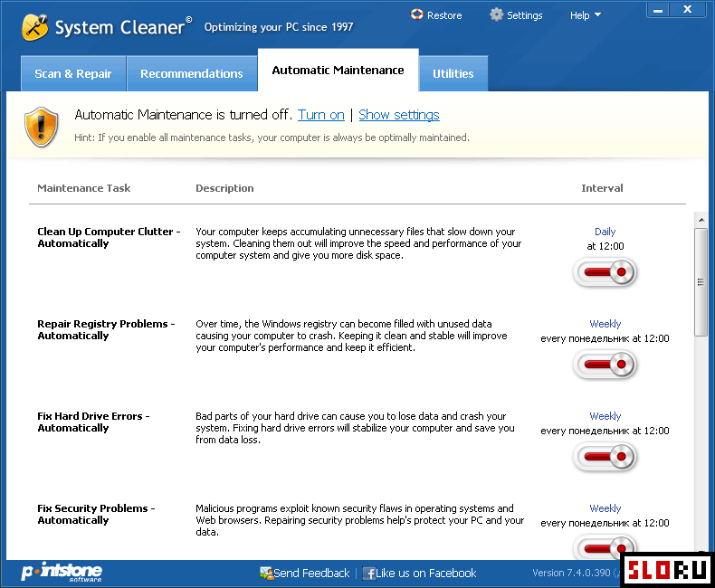Close the System Cleaner window
Image resolution: width=715 pixels, height=588 pixels.
688,10
